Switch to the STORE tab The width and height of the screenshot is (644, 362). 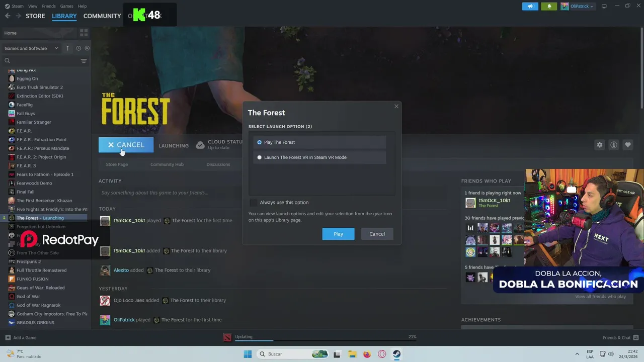[x=35, y=16]
